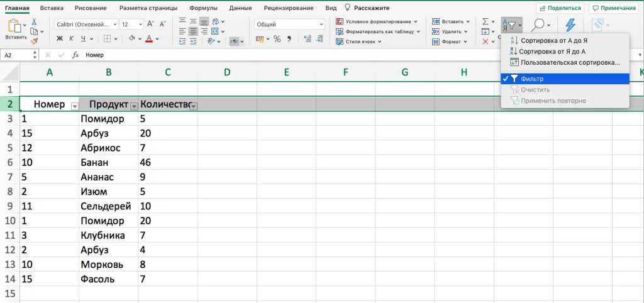Click the fill color bucket icon
644x303 pixels.
tap(132, 38)
